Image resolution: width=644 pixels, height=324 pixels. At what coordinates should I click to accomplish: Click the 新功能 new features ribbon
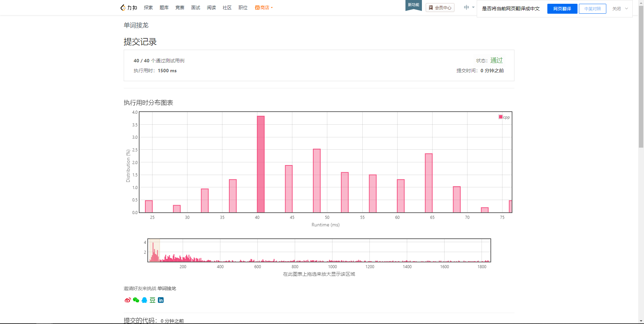point(413,5)
